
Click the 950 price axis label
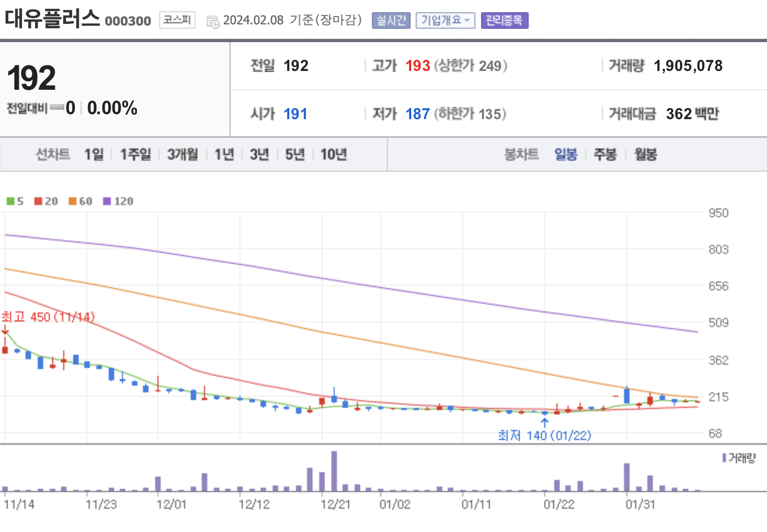click(718, 213)
